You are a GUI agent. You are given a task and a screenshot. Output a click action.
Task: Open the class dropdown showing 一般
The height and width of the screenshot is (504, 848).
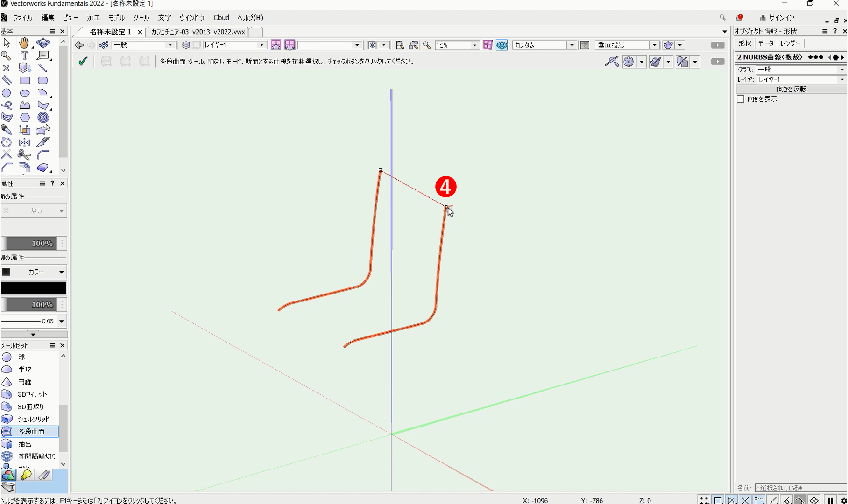[143, 45]
